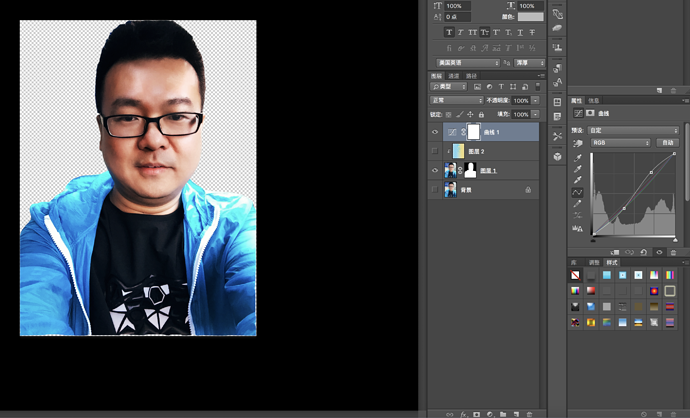Open the anti-aliasing method dropdown

point(529,63)
